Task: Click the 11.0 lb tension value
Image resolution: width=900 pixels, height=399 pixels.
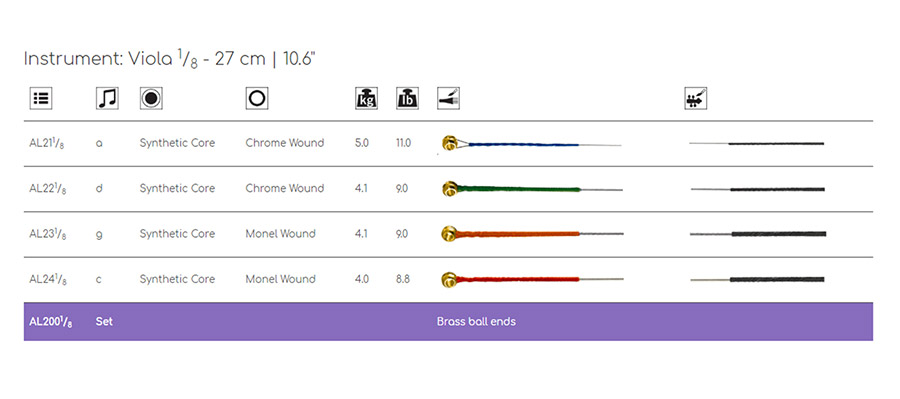Action: click(404, 143)
